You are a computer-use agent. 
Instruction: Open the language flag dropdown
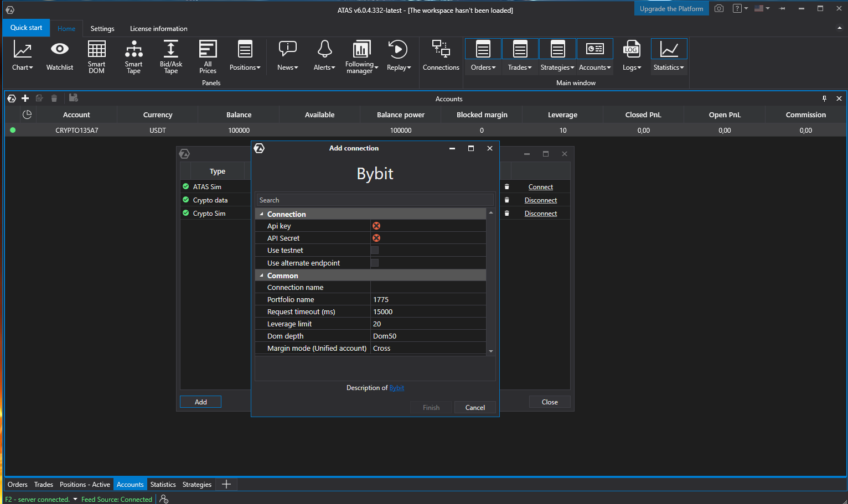pyautogui.click(x=762, y=8)
